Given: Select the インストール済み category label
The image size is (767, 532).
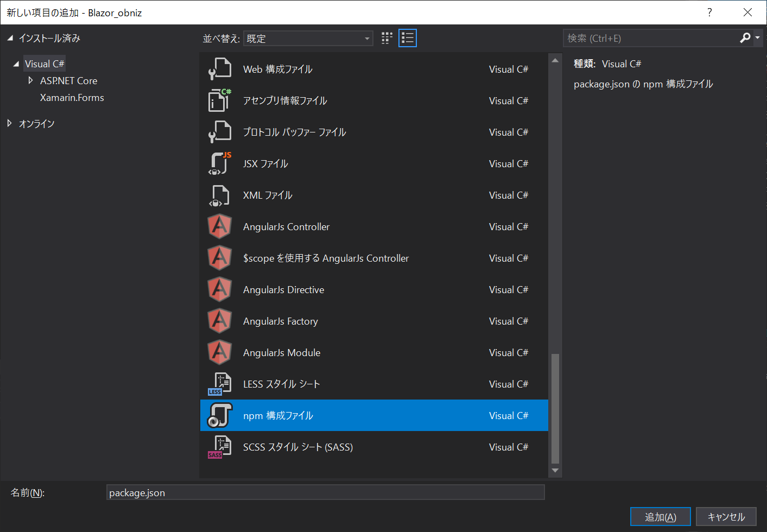Looking at the screenshot, I should [49, 38].
